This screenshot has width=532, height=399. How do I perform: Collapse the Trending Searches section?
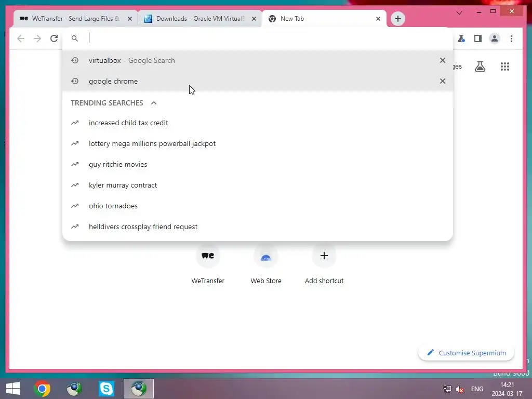point(154,103)
